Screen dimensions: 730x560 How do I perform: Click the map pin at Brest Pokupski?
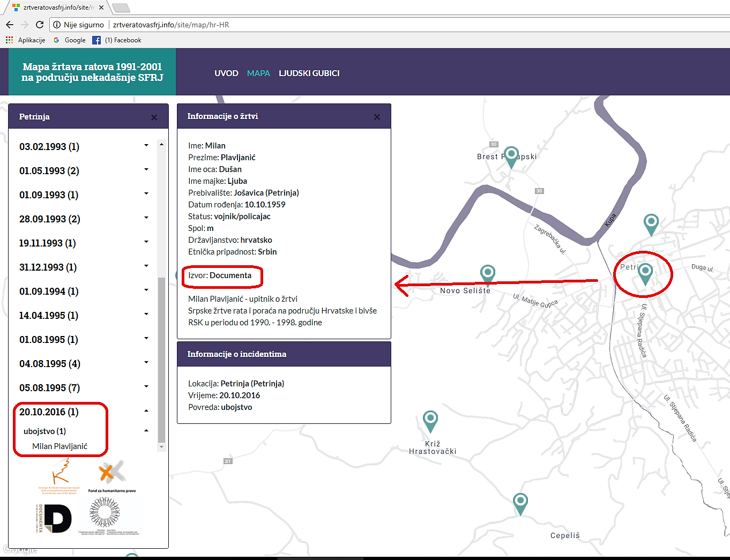511,156
